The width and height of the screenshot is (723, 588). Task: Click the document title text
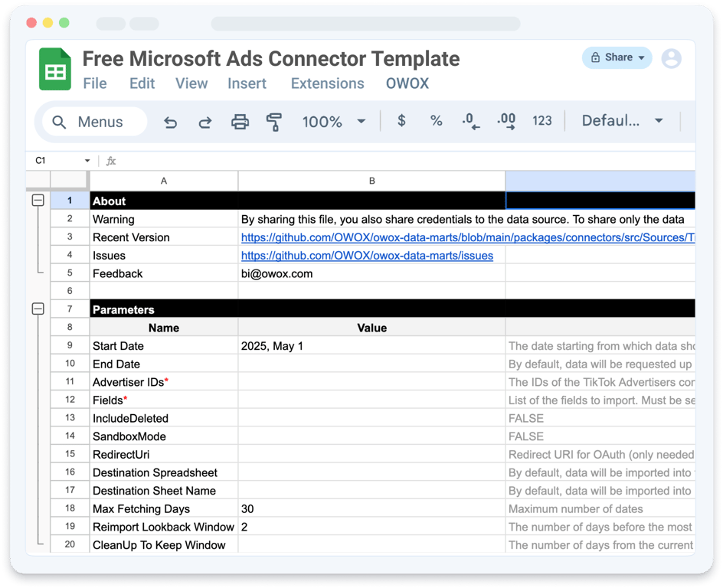271,59
